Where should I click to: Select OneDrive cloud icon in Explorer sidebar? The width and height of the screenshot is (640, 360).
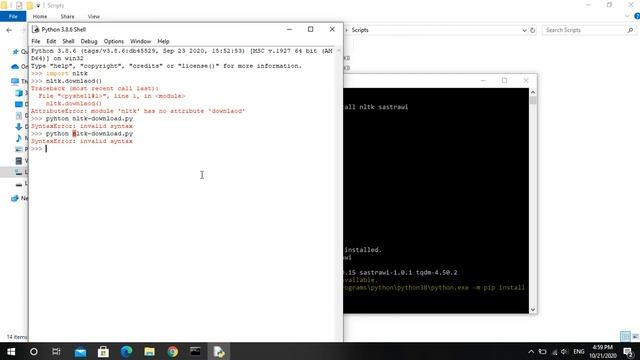(15, 67)
